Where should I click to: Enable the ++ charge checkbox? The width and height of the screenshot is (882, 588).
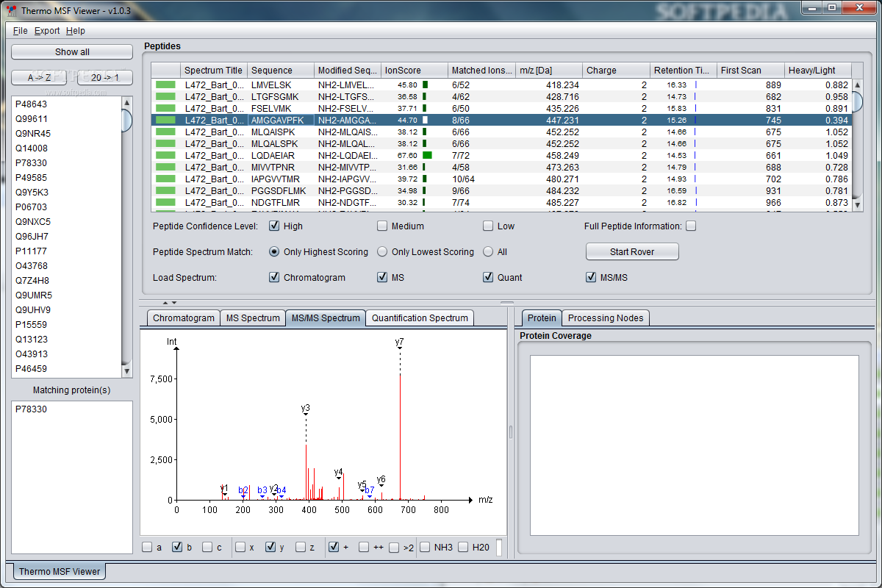[364, 547]
